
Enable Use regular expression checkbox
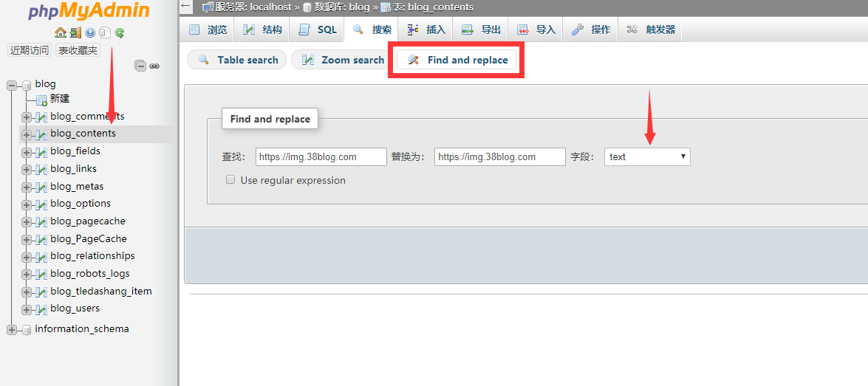(230, 180)
